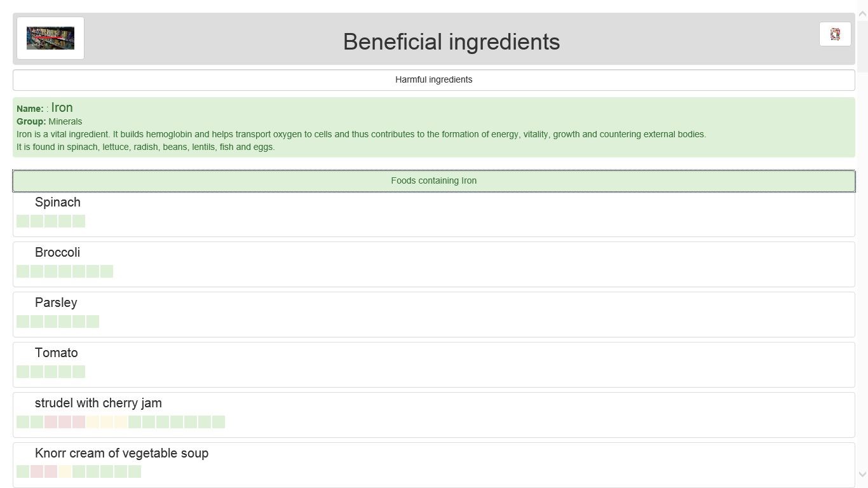This screenshot has width=868, height=488.
Task: Click first pink square under Knorr soup
Action: (x=37, y=471)
